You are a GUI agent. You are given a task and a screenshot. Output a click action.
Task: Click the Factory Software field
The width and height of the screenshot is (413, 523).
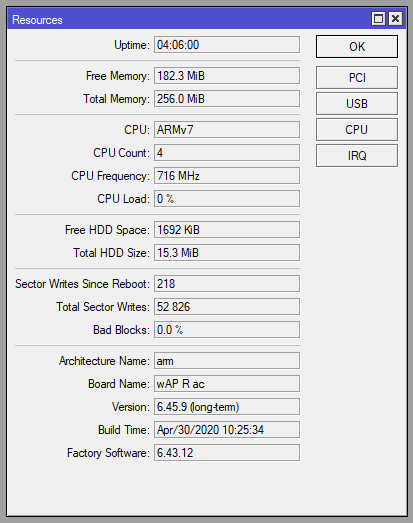pos(227,453)
